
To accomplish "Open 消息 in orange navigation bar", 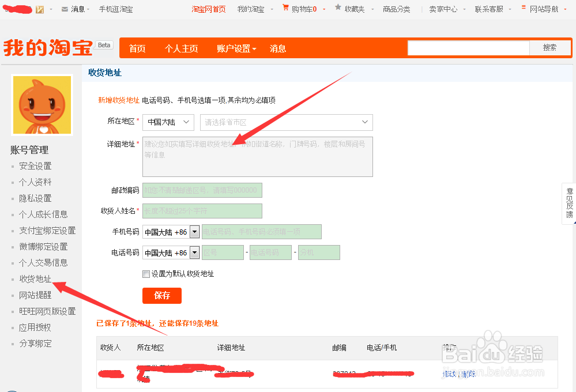I will 278,48.
